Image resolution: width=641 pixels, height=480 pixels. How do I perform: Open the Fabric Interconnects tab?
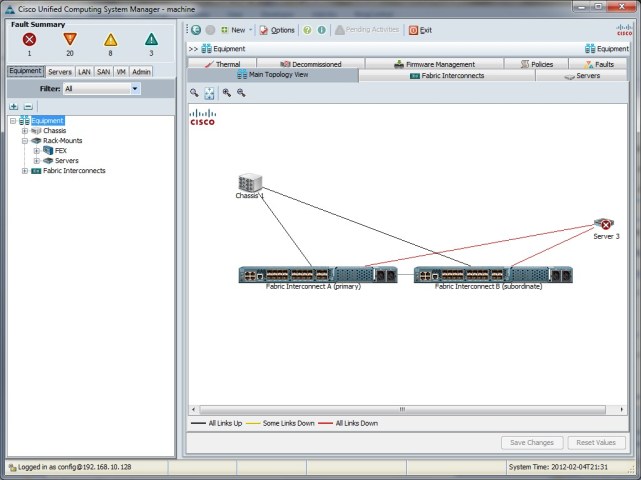(447, 76)
